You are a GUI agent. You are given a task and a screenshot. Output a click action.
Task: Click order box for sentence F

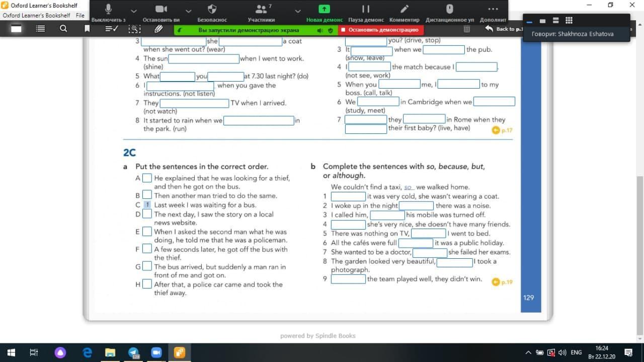coord(147,249)
